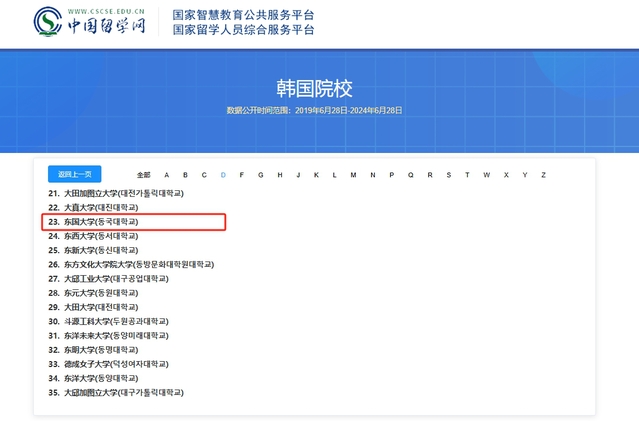Filter universities by letter X
The height and width of the screenshot is (421, 639).
coord(506,175)
